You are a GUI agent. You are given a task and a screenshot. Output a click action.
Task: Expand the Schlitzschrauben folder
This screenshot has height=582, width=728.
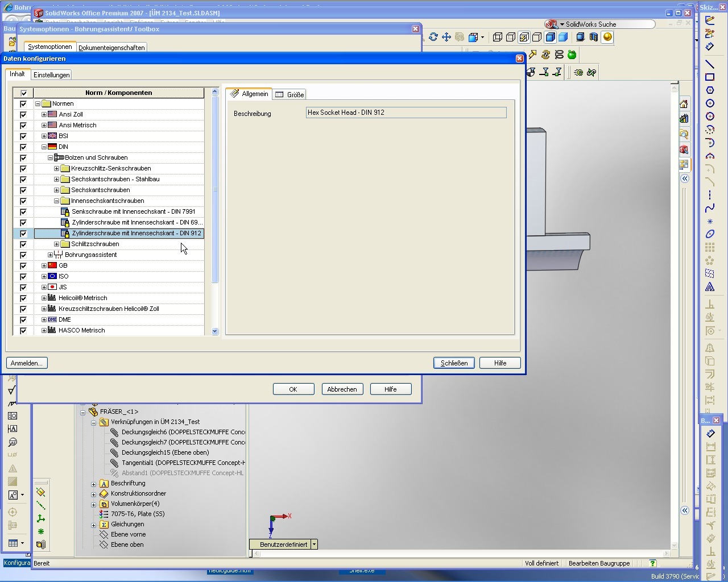[56, 244]
